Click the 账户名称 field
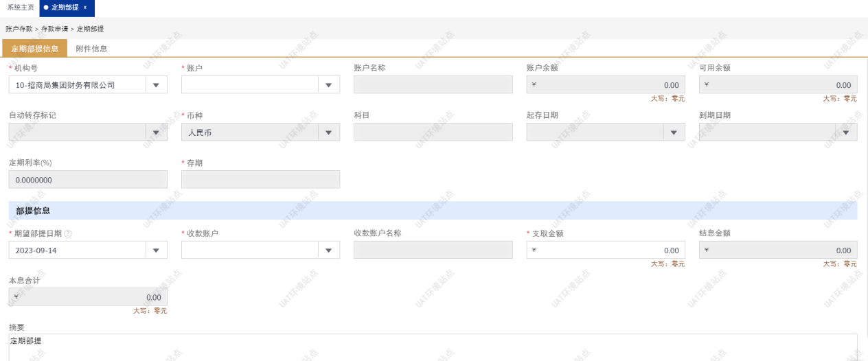This screenshot has width=868, height=361. pyautogui.click(x=433, y=85)
